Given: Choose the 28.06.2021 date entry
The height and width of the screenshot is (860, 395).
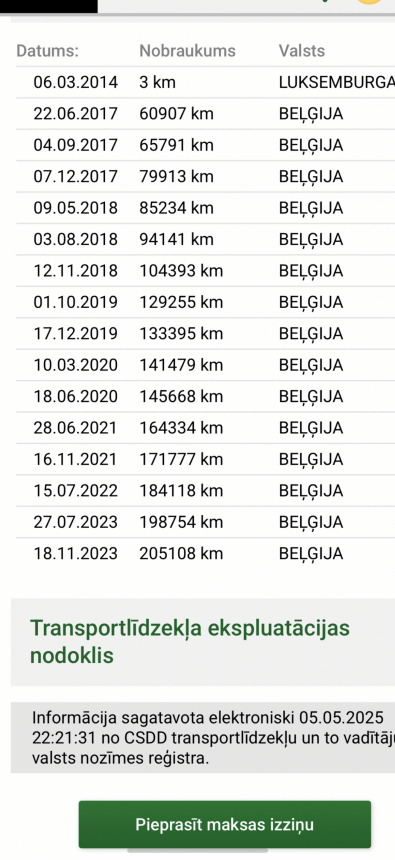Looking at the screenshot, I should point(76,427).
